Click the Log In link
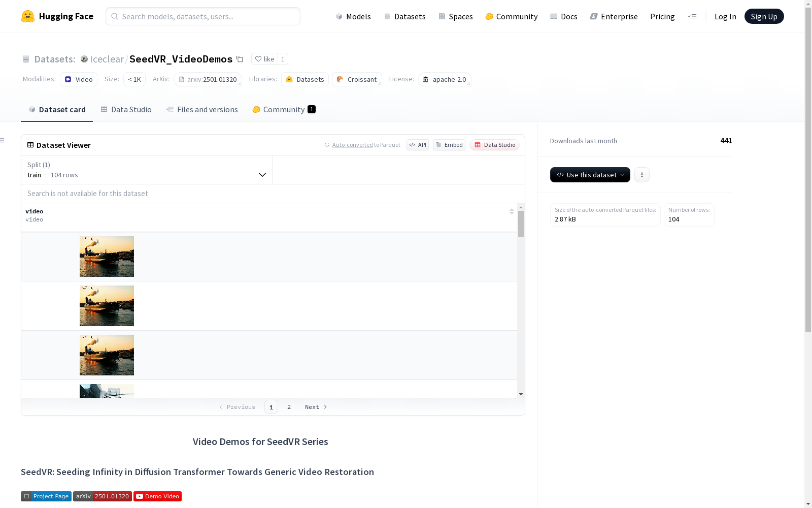This screenshot has width=812, height=508. pos(725,16)
